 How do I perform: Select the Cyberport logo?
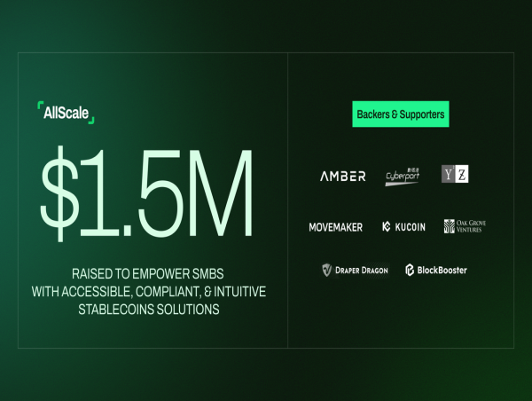click(403, 177)
